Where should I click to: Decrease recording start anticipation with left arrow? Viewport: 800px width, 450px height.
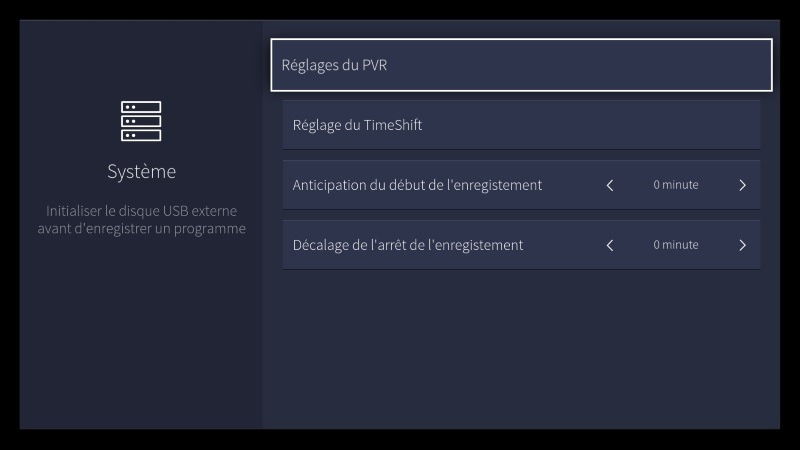pyautogui.click(x=610, y=185)
